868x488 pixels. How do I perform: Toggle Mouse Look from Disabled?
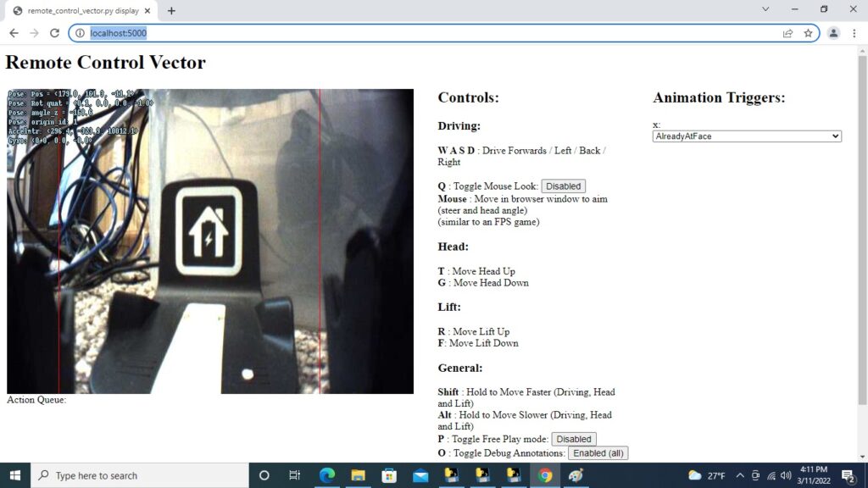[x=563, y=186]
